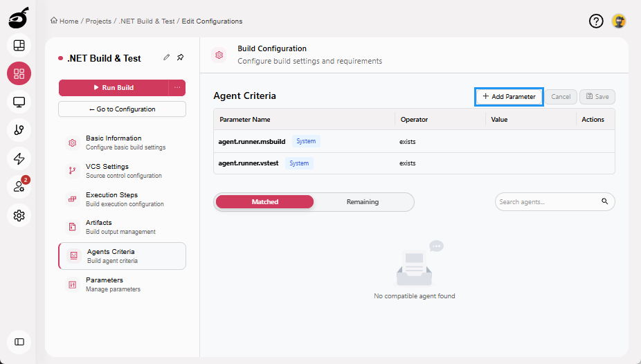Click System tag on agent.runner.msbuild row
The width and height of the screenshot is (641, 364).
point(306,141)
